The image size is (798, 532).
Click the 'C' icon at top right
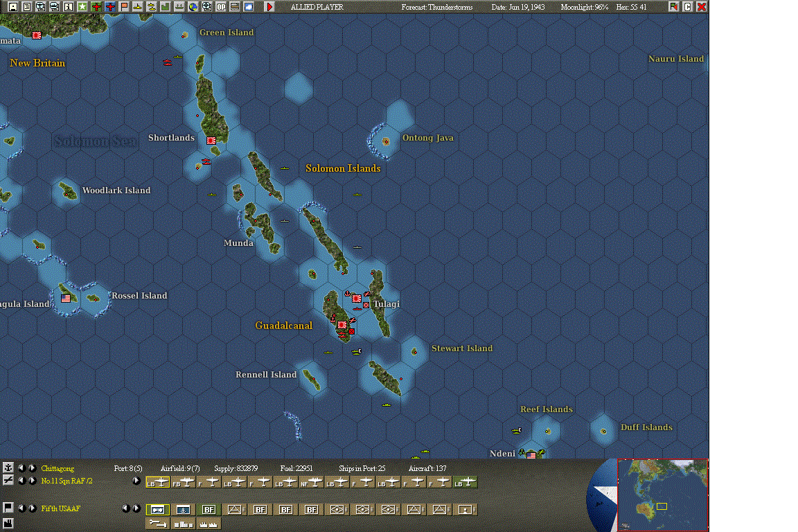click(x=688, y=7)
